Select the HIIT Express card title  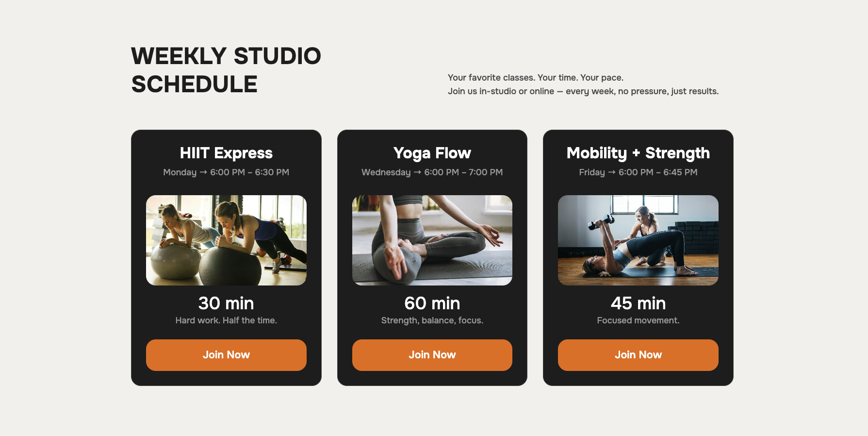tap(226, 153)
